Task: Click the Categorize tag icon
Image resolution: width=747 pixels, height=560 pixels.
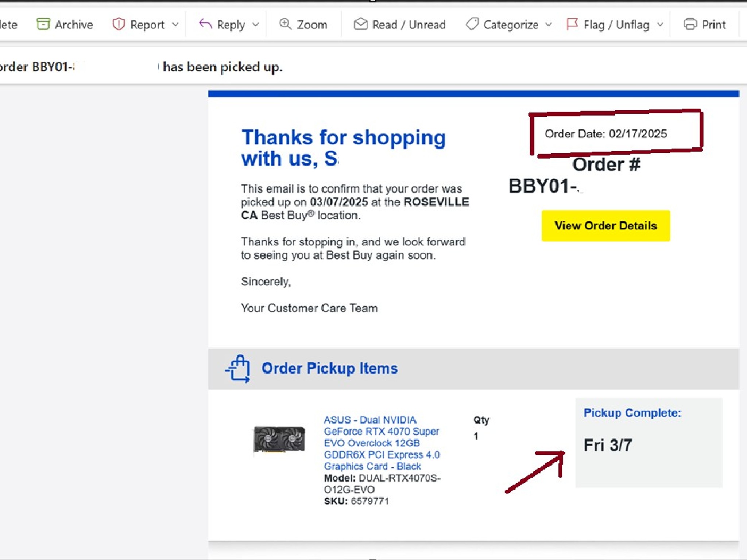Action: pyautogui.click(x=472, y=24)
